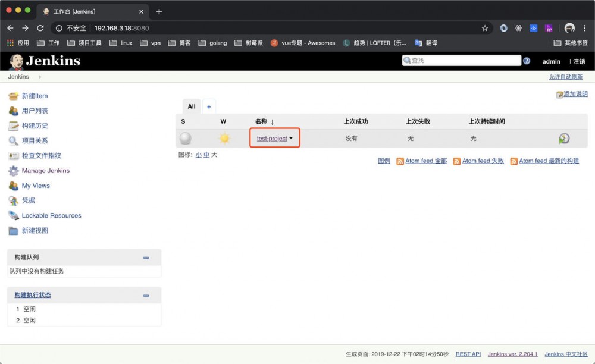This screenshot has height=364, width=595.
Task: Open the REST API page
Action: (x=468, y=353)
